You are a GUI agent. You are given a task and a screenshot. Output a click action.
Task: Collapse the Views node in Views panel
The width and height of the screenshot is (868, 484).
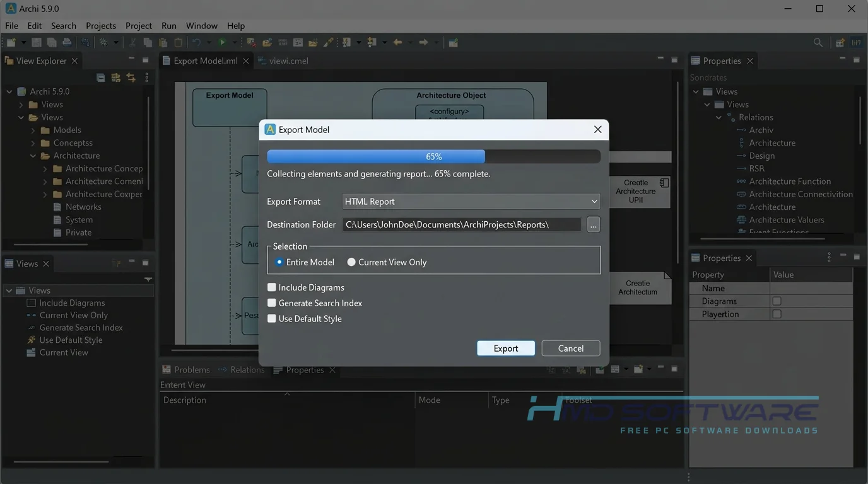pos(9,291)
